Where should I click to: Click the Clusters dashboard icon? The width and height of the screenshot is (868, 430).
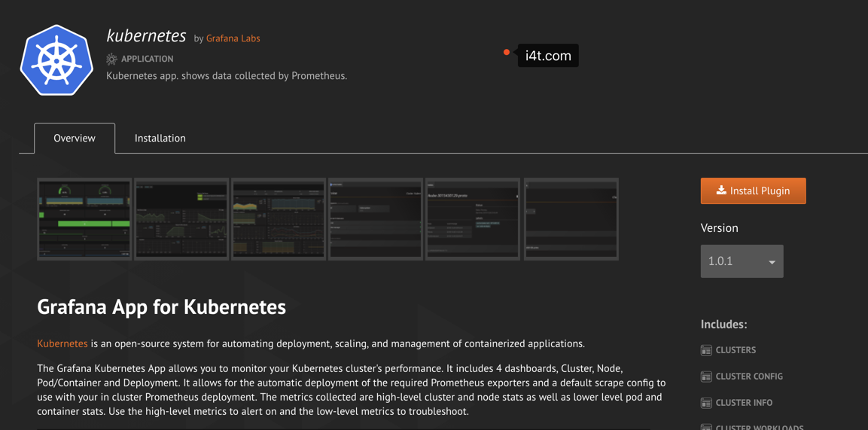pyautogui.click(x=706, y=350)
